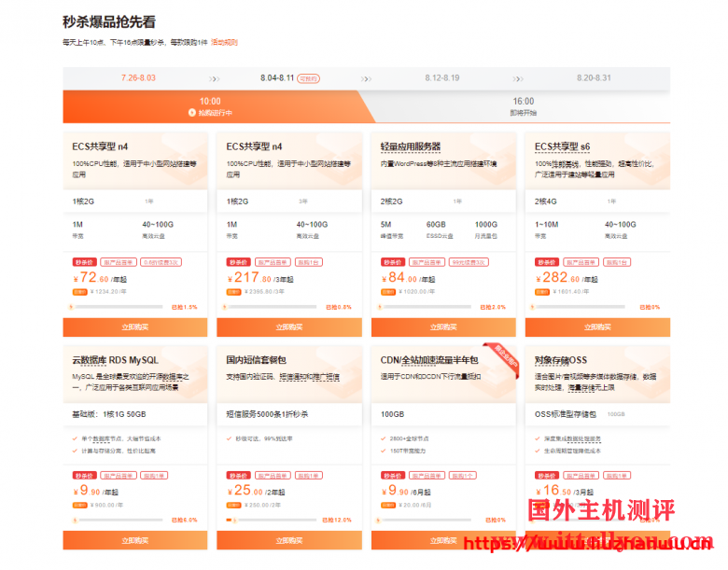
Task: Click the progress bar showing 已抢2.0%
Action: coord(425,307)
